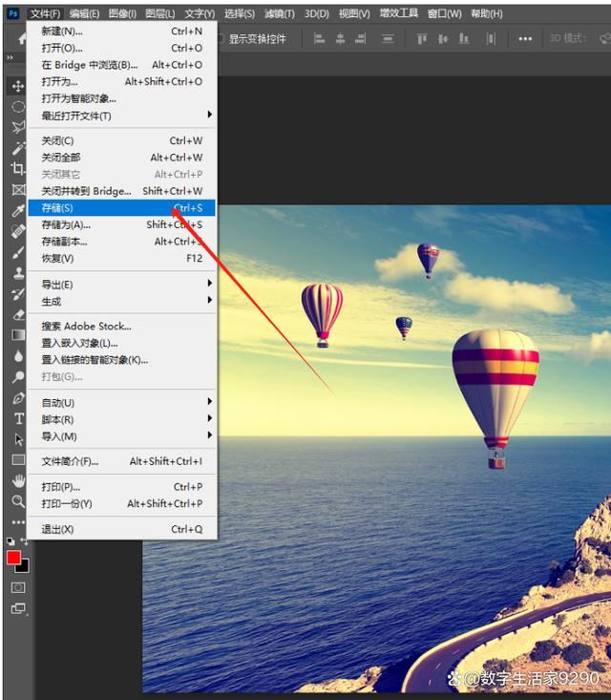
Task: Select the Brush tool
Action: [18, 252]
